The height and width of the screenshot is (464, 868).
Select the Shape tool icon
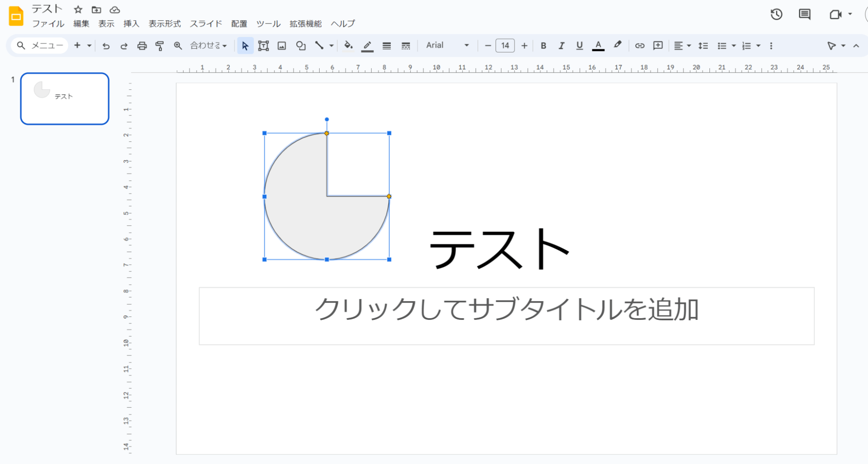300,46
